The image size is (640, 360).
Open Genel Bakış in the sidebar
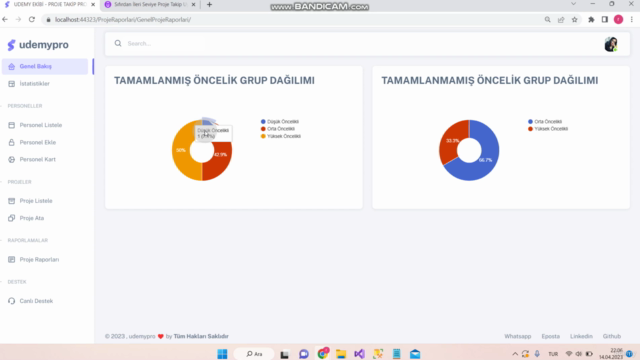point(45,66)
